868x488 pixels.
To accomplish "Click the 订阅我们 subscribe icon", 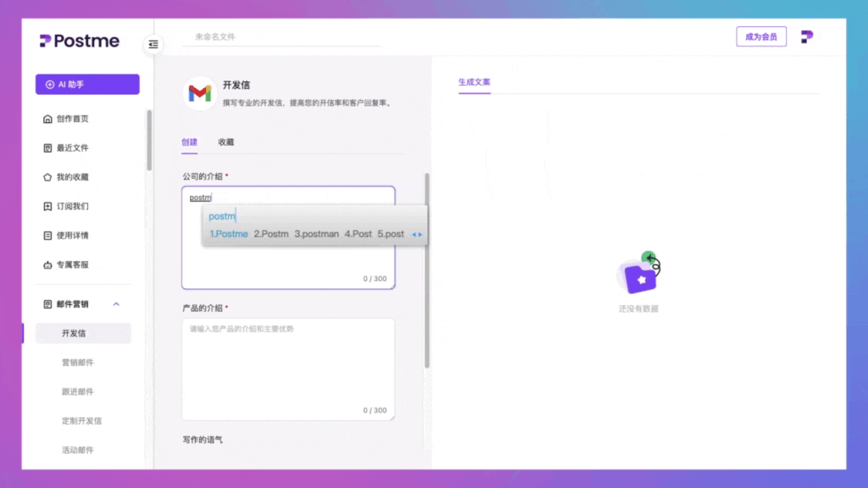I will click(x=47, y=207).
